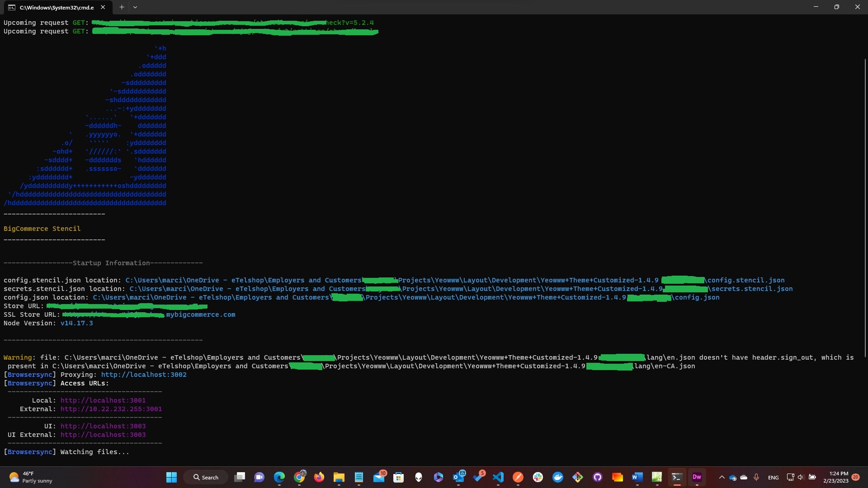Click the 'BigCommerce Stencil' heading text
This screenshot has height=488, width=868.
tap(42, 229)
